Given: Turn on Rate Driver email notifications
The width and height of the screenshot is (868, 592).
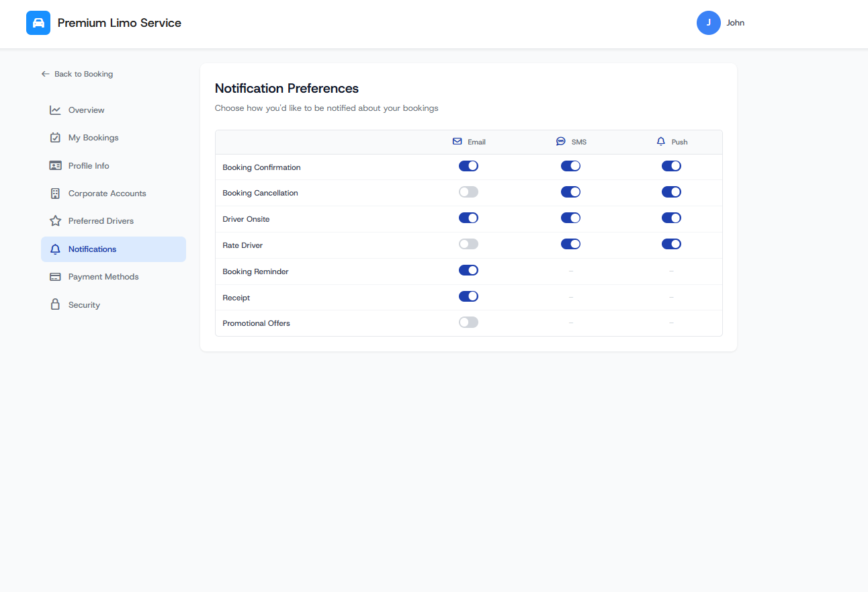Looking at the screenshot, I should pyautogui.click(x=468, y=244).
